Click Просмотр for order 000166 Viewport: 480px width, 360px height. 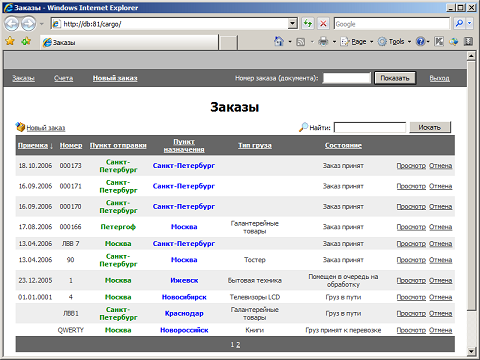click(x=411, y=227)
